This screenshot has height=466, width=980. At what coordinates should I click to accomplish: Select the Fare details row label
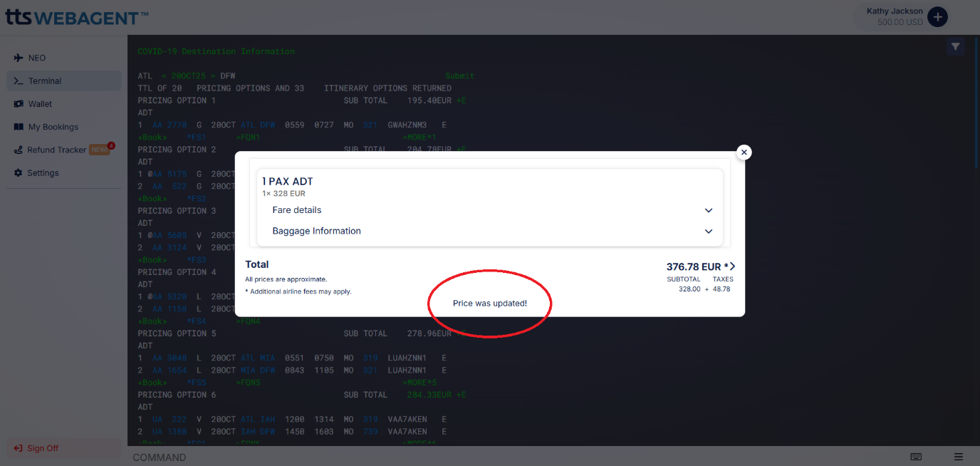297,210
